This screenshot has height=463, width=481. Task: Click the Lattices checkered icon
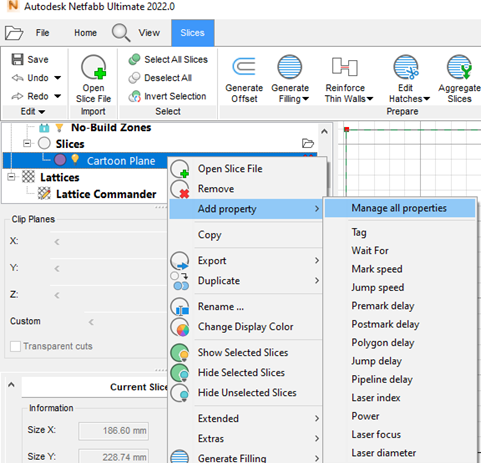tap(28, 177)
